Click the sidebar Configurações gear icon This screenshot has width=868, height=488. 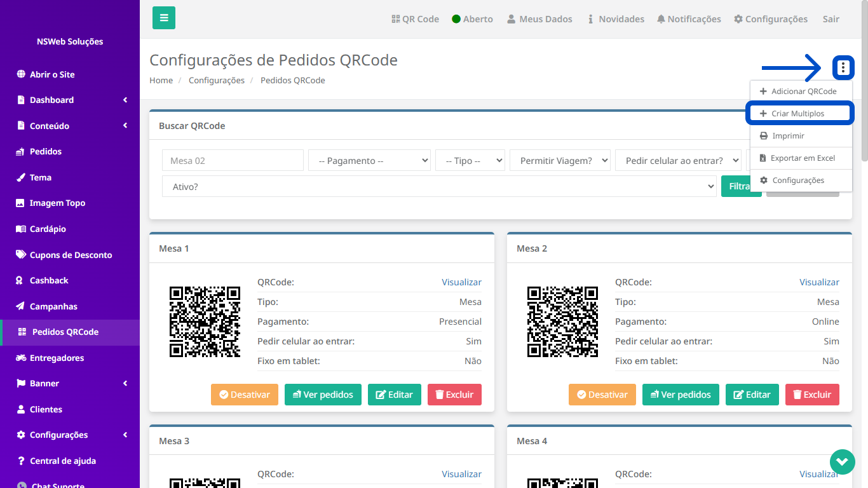(x=21, y=435)
